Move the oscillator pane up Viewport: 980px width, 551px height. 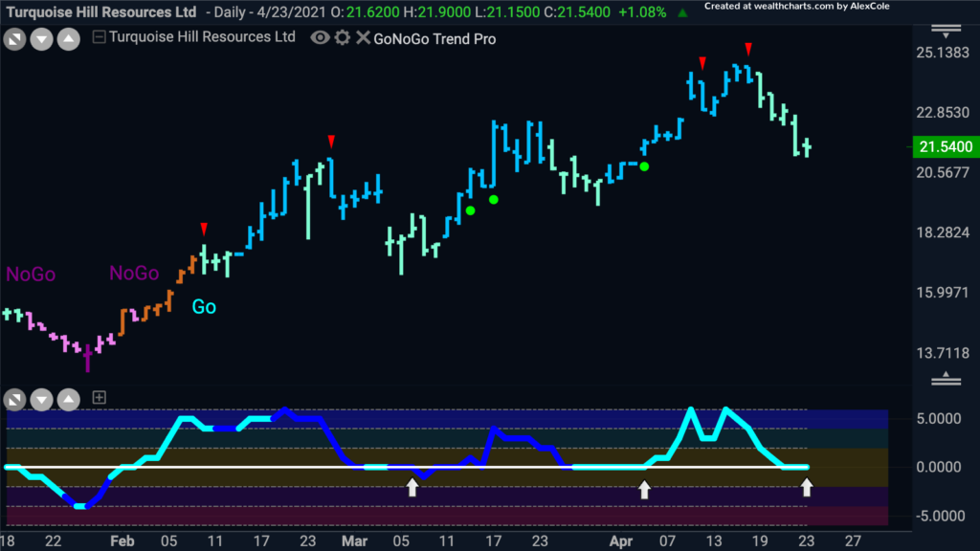pyautogui.click(x=69, y=399)
